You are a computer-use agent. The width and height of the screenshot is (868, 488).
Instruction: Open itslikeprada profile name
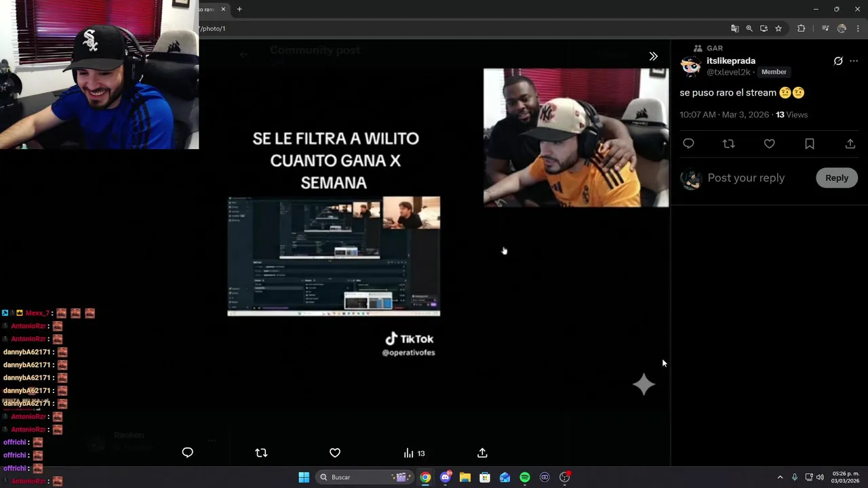click(731, 60)
